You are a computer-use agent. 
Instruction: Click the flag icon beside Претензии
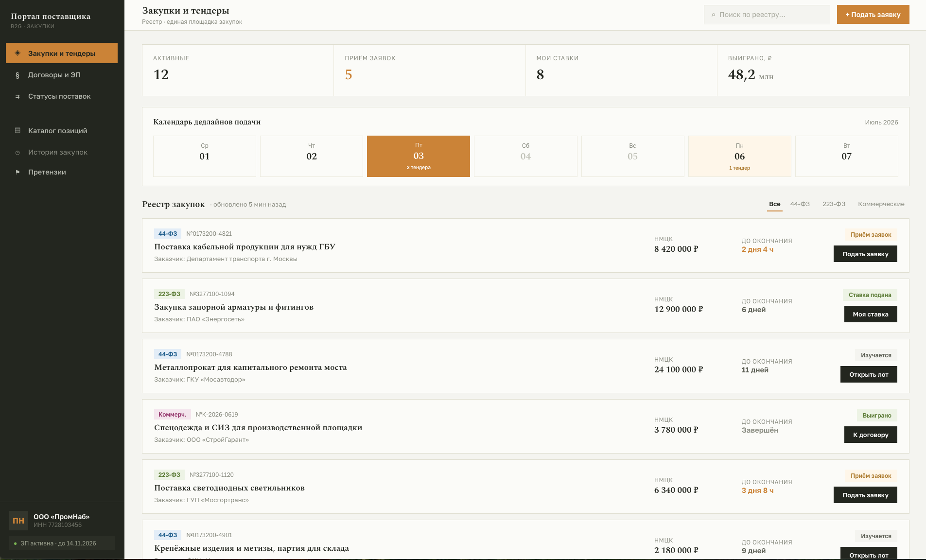pos(17,172)
